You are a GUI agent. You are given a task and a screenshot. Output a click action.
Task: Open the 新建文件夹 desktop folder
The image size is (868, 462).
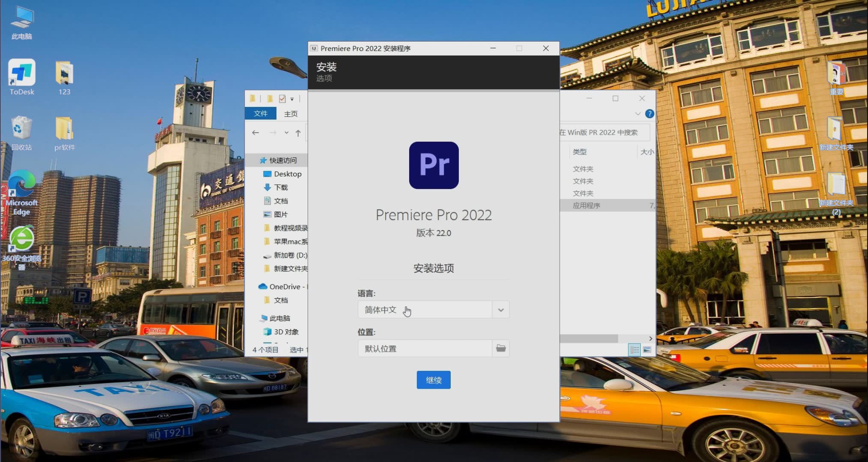(836, 133)
